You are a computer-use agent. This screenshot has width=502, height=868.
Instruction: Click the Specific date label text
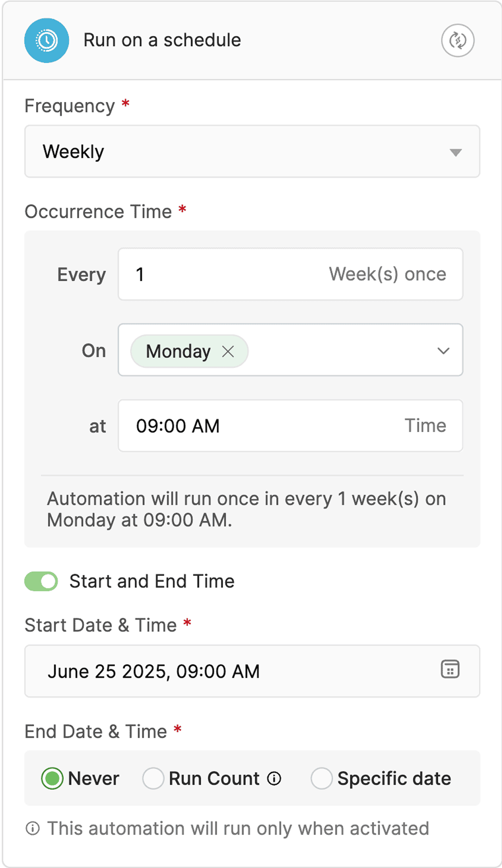tap(394, 778)
